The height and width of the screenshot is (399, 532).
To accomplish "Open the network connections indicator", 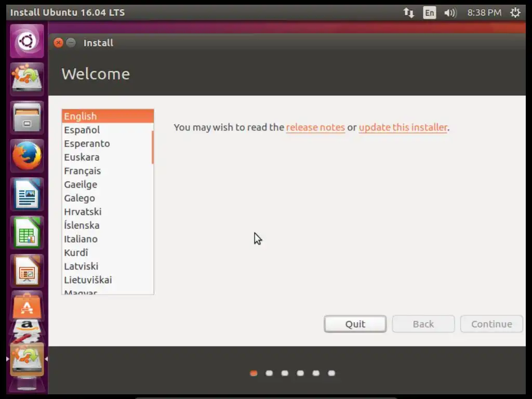I will [x=408, y=13].
